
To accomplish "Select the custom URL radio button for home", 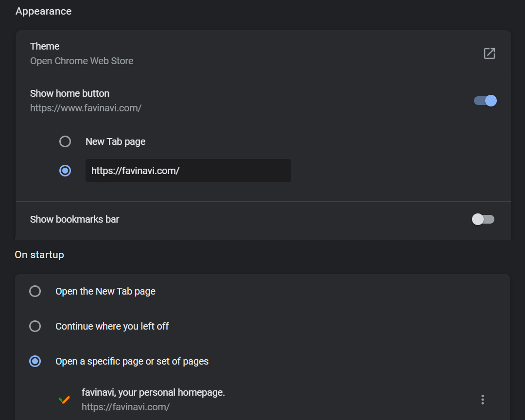I will pos(65,171).
